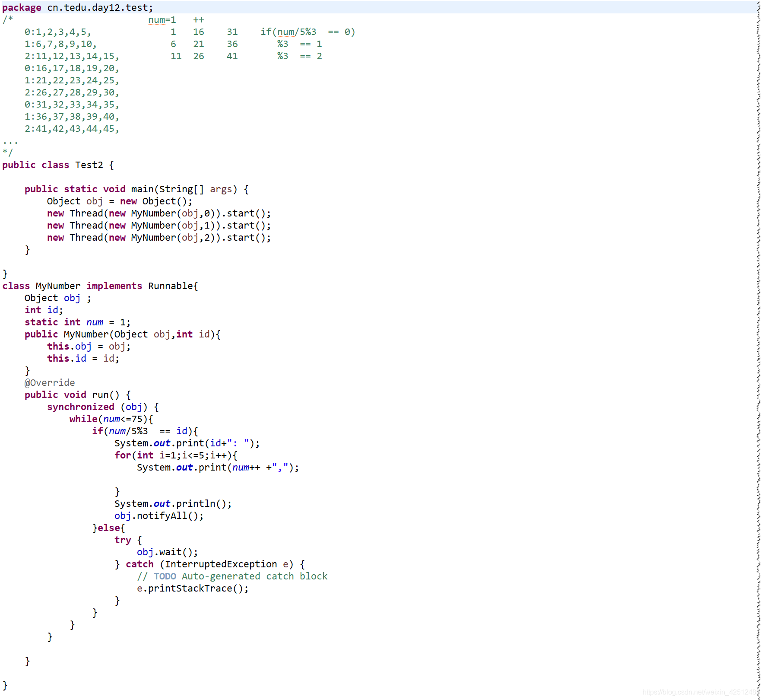Click 'static int num = 1;' line
764x700 pixels.
[x=77, y=322]
